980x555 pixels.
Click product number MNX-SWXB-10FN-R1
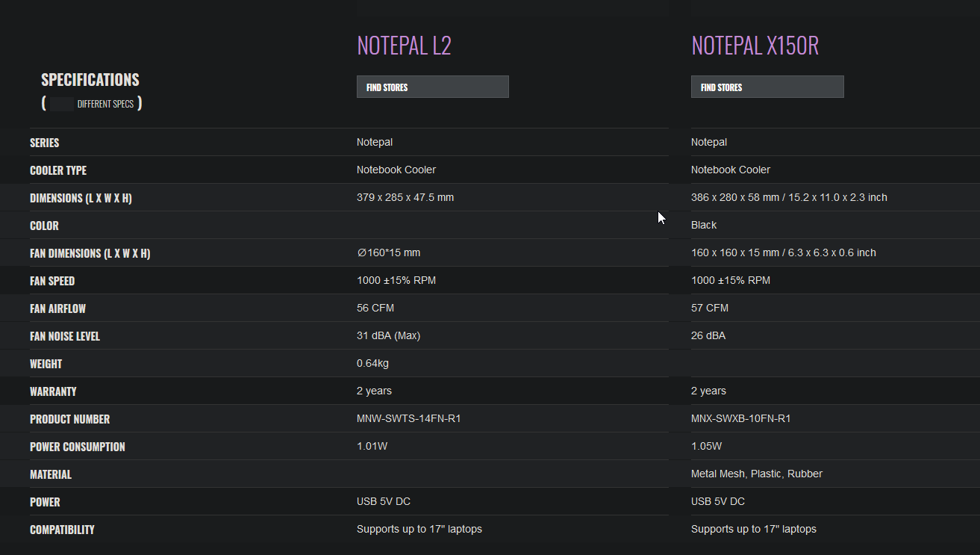pyautogui.click(x=741, y=418)
